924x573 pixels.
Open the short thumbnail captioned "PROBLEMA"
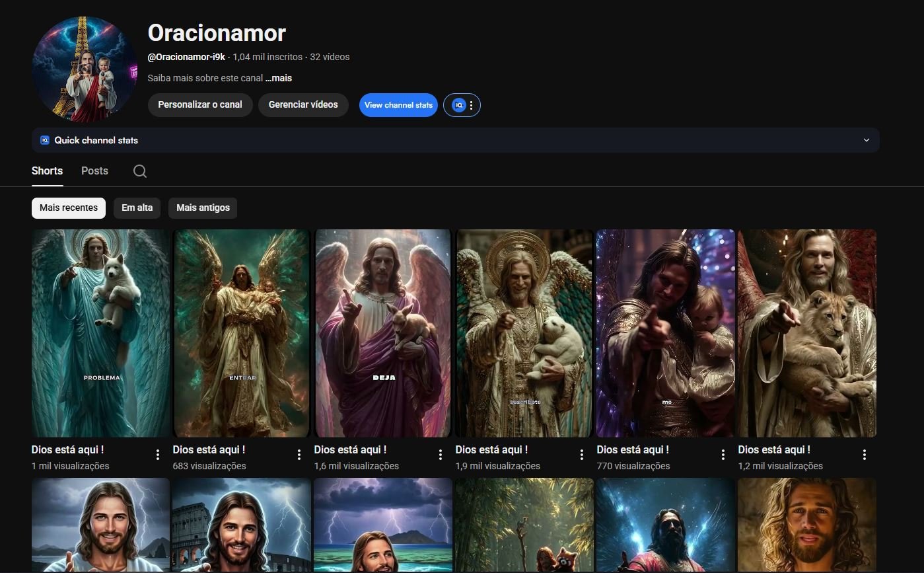click(100, 333)
